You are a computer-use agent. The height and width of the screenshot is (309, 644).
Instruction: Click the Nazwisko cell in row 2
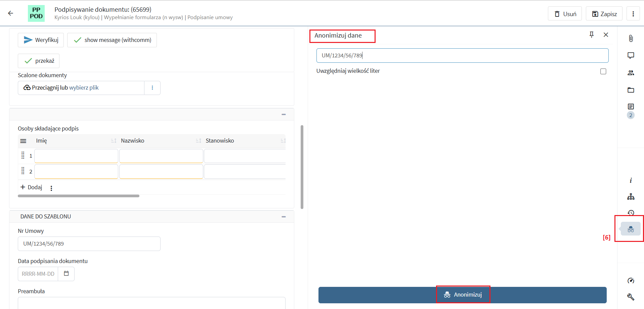pyautogui.click(x=161, y=171)
